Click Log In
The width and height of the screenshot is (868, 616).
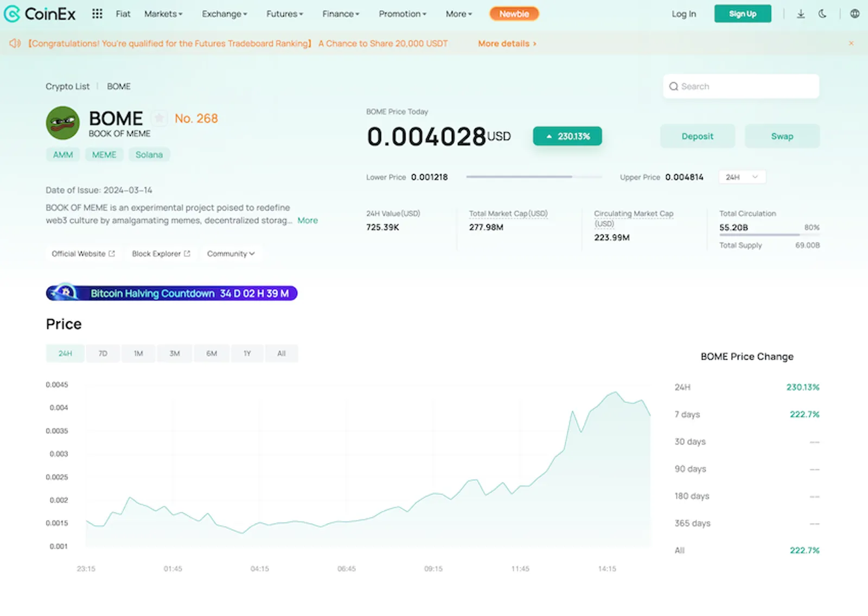[684, 14]
